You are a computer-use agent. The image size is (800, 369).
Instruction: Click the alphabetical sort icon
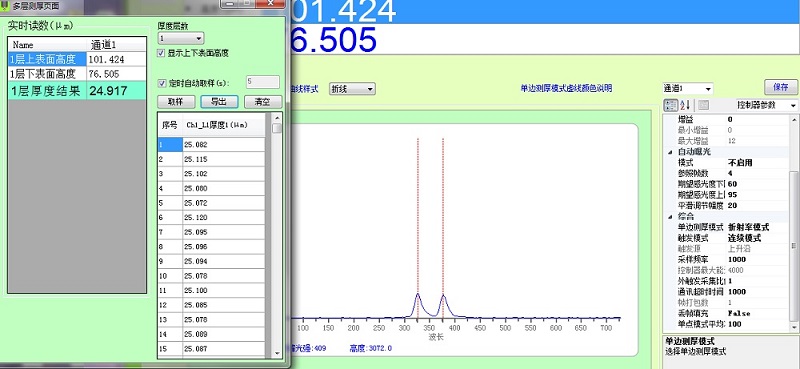(685, 105)
